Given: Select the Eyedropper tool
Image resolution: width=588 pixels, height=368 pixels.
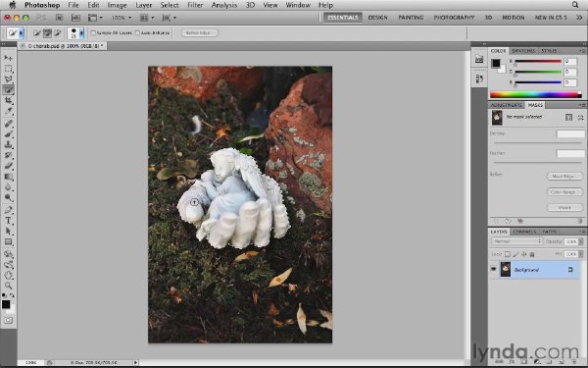Looking at the screenshot, I should click(8, 111).
